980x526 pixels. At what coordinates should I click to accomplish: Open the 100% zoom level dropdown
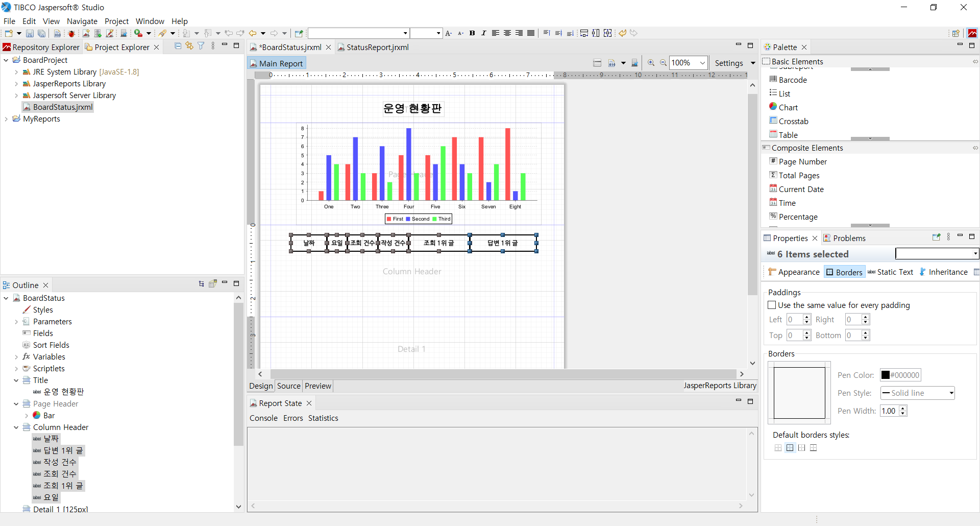(x=702, y=63)
